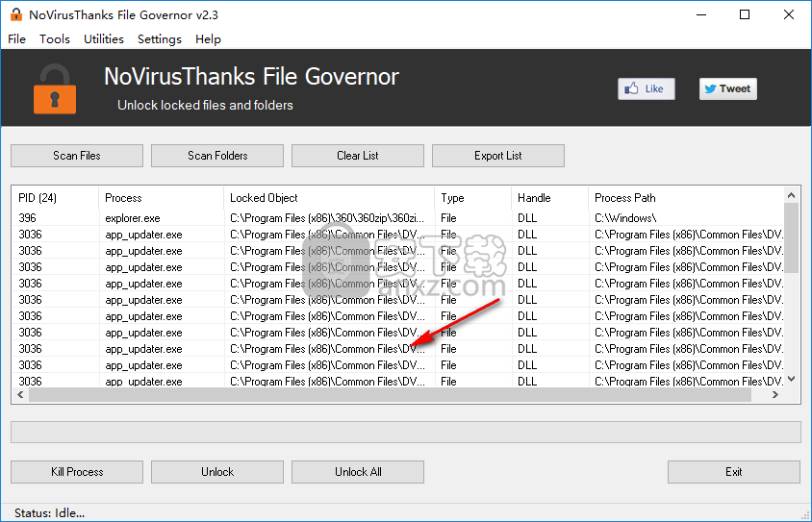Open the File menu

(16, 39)
